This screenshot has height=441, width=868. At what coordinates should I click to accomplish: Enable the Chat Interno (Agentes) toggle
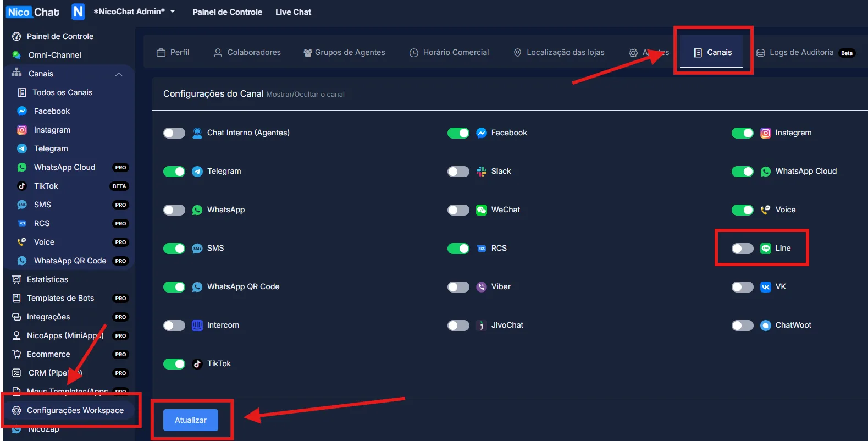(174, 133)
